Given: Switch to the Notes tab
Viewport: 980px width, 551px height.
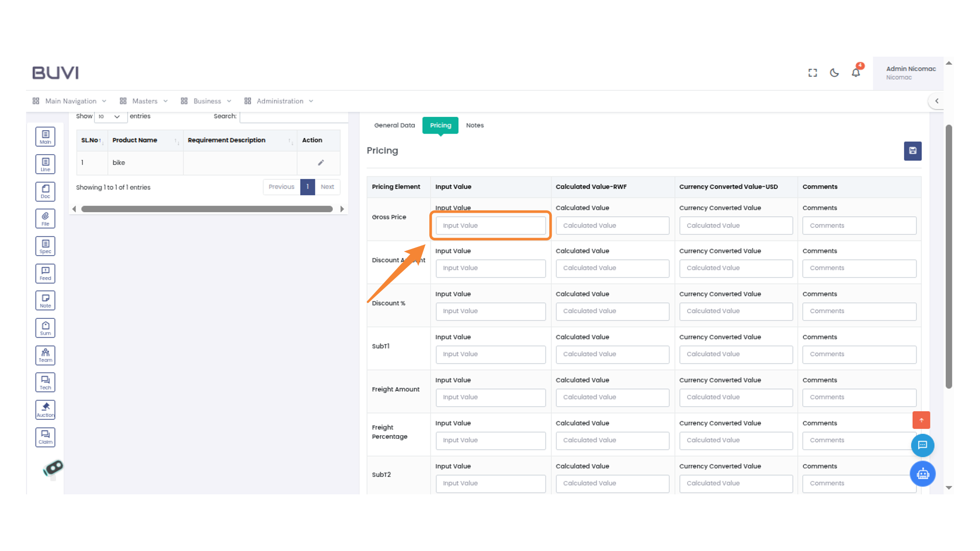Looking at the screenshot, I should coord(475,125).
